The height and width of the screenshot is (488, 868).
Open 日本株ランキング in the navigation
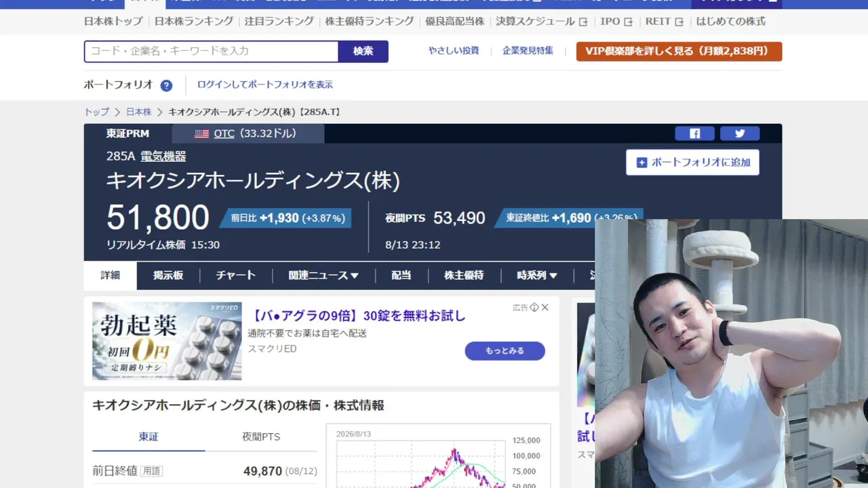coord(194,22)
